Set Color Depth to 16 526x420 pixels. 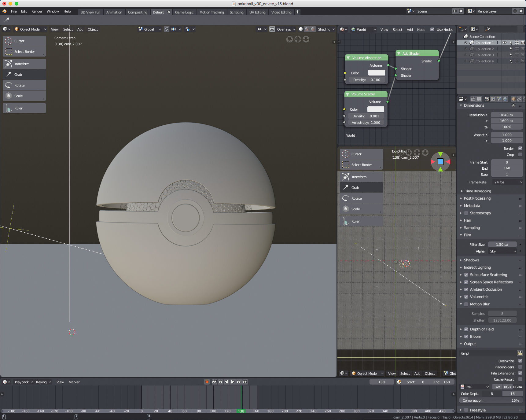(x=513, y=394)
